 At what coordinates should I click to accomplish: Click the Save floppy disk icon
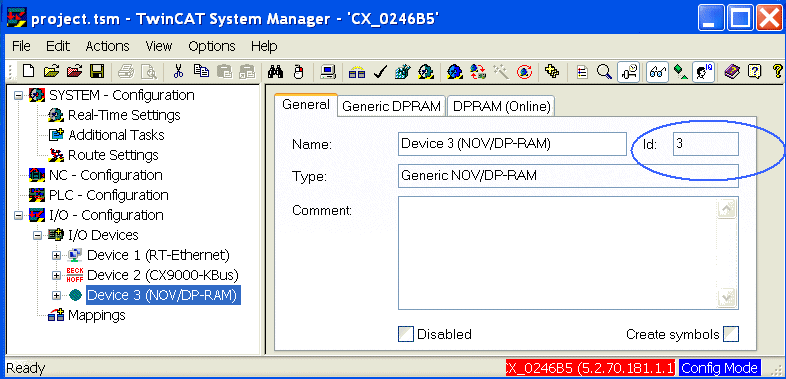pos(96,71)
